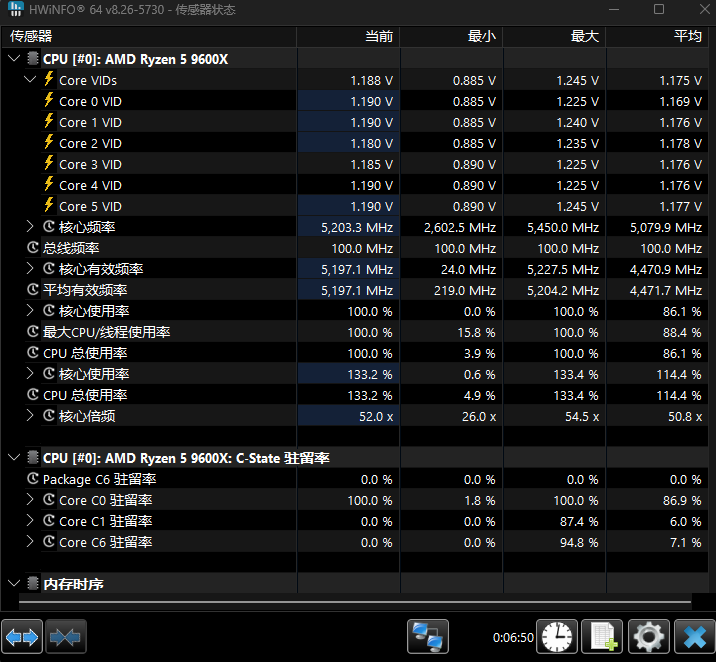Screen dimensions: 716x662
Task: Collapse the Core VIDs subtree
Action: (30, 80)
